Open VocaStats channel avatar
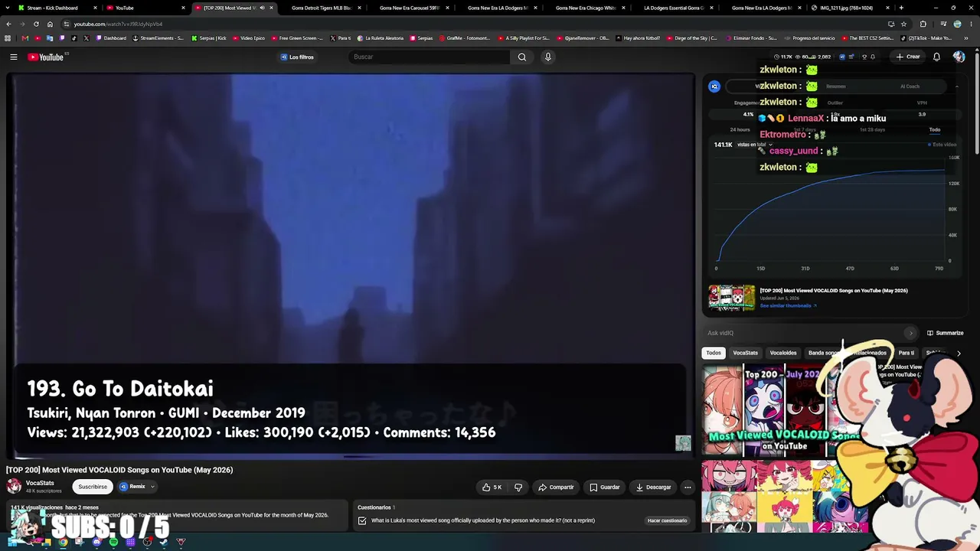This screenshot has height=551, width=980. 14,486
